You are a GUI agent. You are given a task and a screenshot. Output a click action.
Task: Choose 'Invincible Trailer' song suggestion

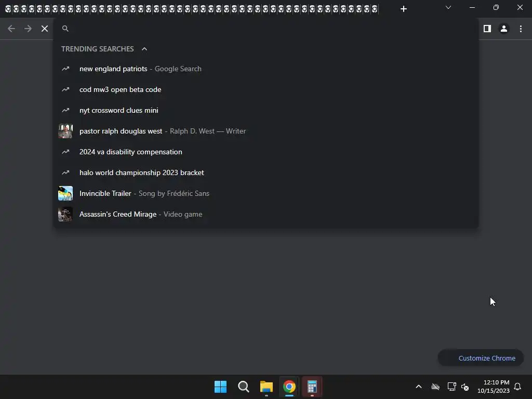click(x=265, y=193)
